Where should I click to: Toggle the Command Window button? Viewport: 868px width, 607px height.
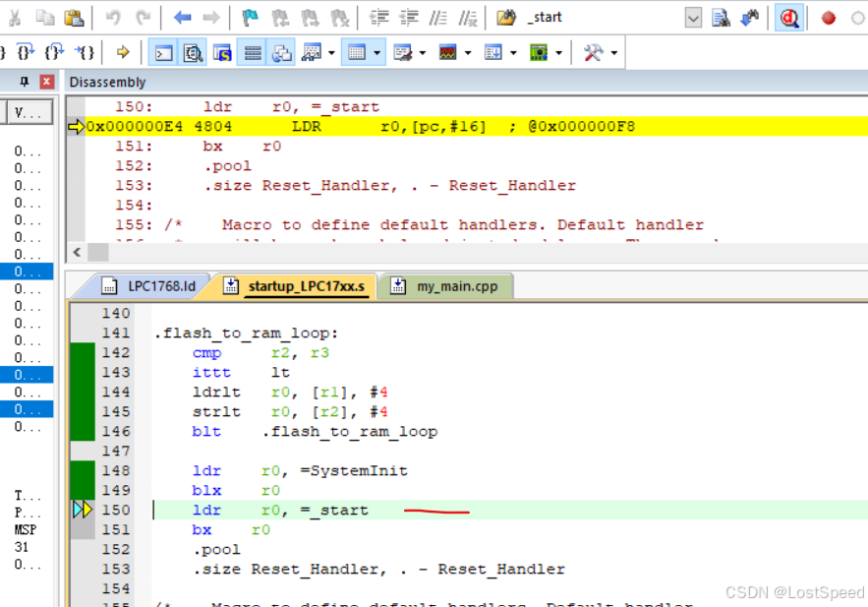[163, 53]
